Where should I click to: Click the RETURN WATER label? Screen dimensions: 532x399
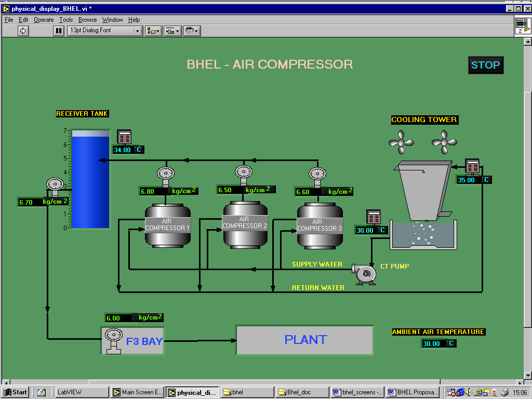coord(318,287)
